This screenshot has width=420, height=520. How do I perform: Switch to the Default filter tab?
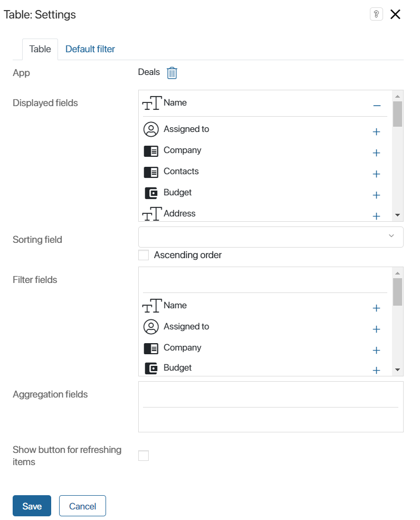click(90, 49)
